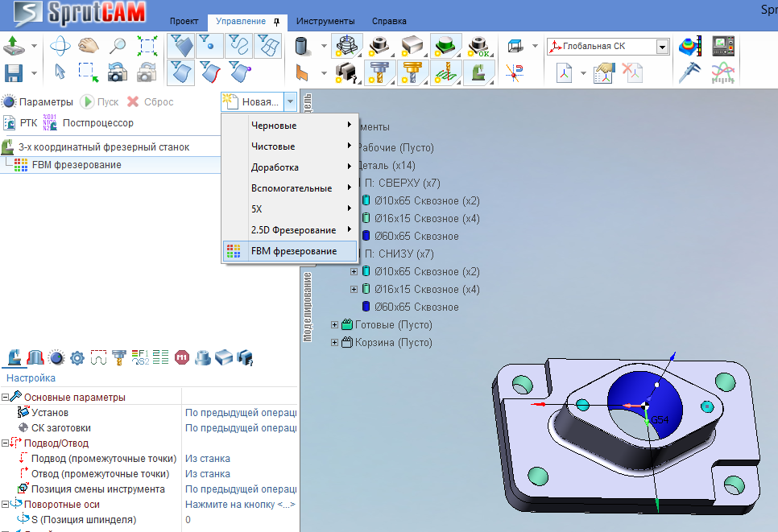Toggle the workpiece block visibility icon
778x532 pixels.
pyautogui.click(x=413, y=46)
